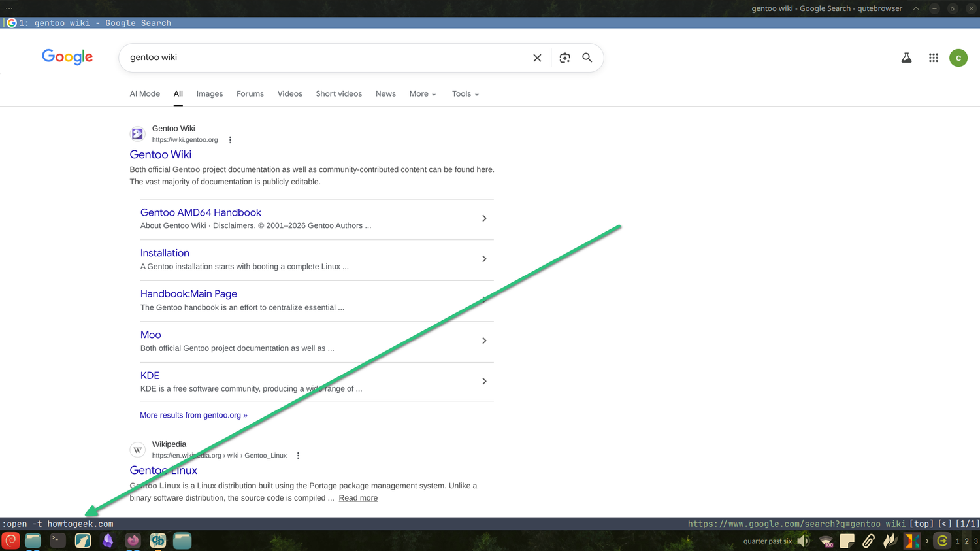This screenshot has width=980, height=551.
Task: Open the volume speaker tray icon
Action: pos(804,541)
